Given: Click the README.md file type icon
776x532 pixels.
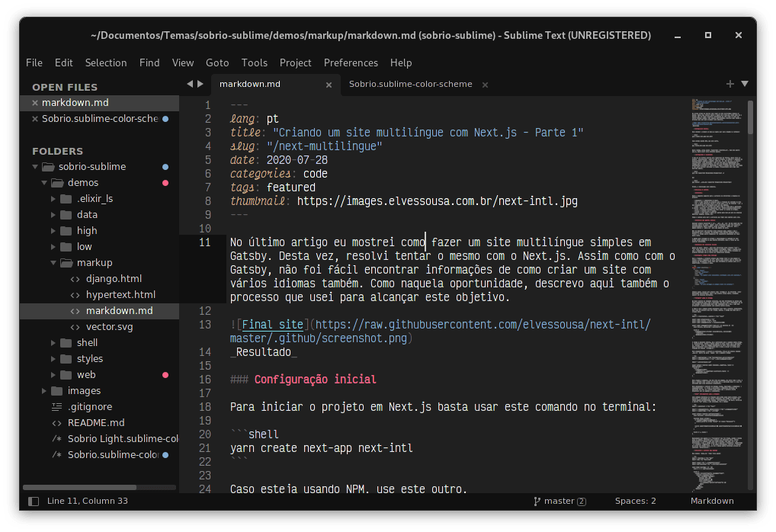Looking at the screenshot, I should (x=57, y=423).
